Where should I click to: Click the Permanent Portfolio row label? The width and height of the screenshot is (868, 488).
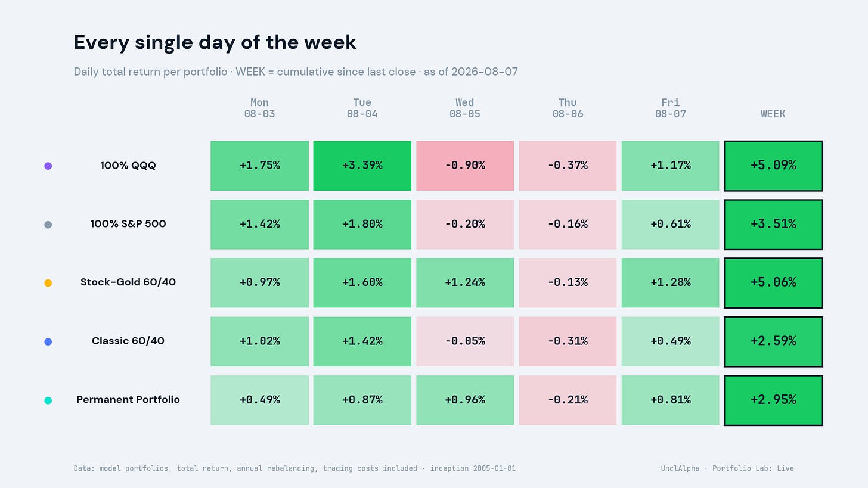click(x=128, y=400)
